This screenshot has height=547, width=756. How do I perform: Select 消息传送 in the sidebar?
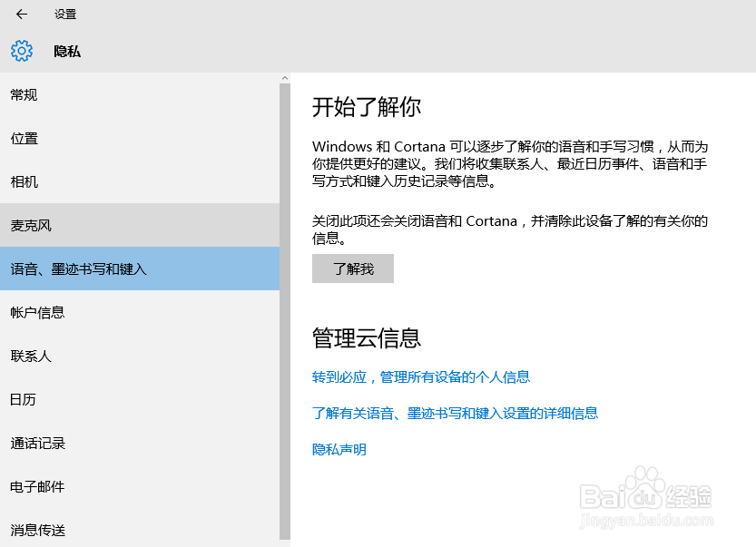click(x=140, y=529)
